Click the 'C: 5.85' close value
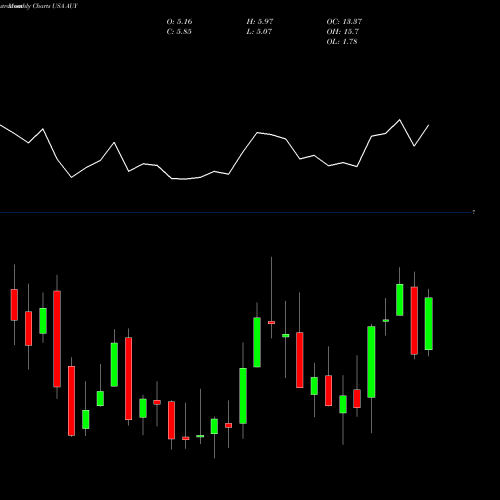Image resolution: width=500 pixels, height=500 pixels. (179, 32)
